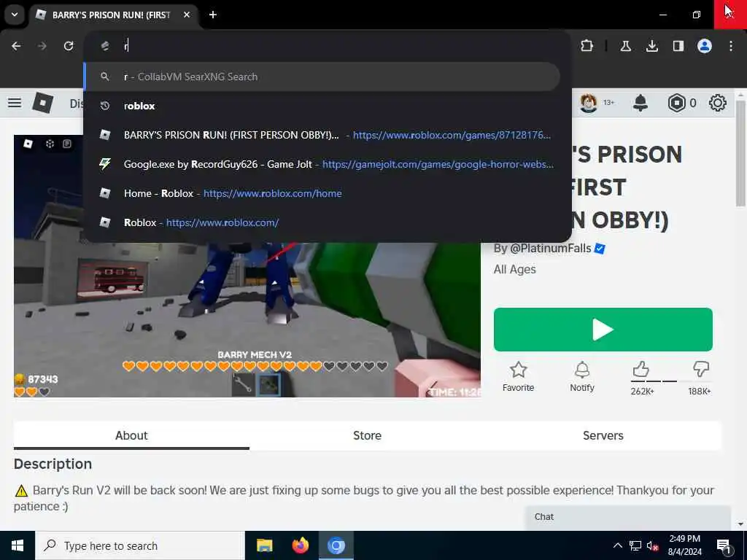The height and width of the screenshot is (560, 747).
Task: Open Roblox settings gear
Action: [718, 103]
